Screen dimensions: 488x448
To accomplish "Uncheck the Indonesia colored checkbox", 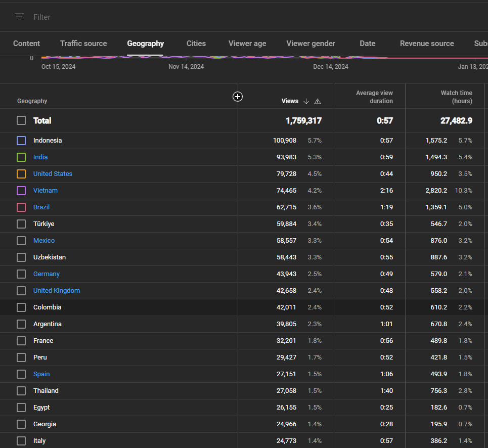I will (x=21, y=141).
